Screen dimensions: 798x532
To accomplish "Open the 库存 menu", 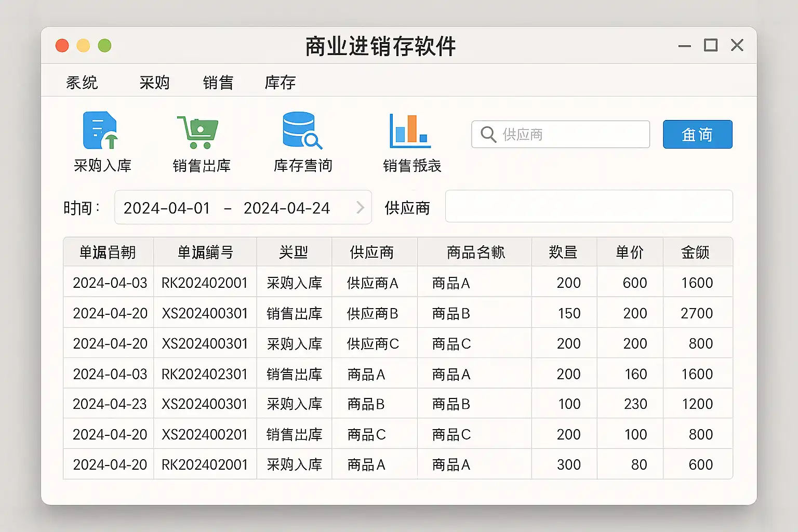I will 280,83.
